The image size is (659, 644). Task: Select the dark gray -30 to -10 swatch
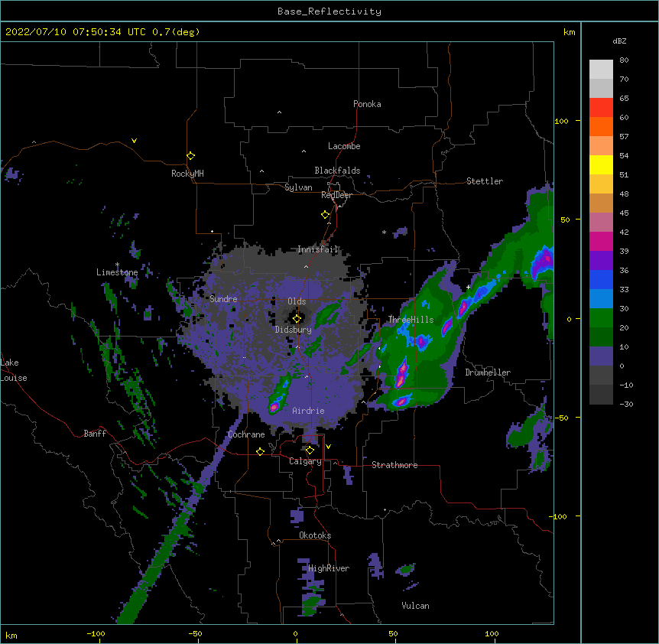(x=601, y=395)
